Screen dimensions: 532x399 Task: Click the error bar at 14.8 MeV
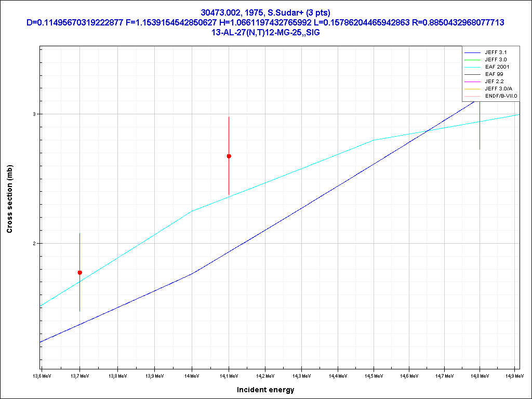[x=480, y=130]
